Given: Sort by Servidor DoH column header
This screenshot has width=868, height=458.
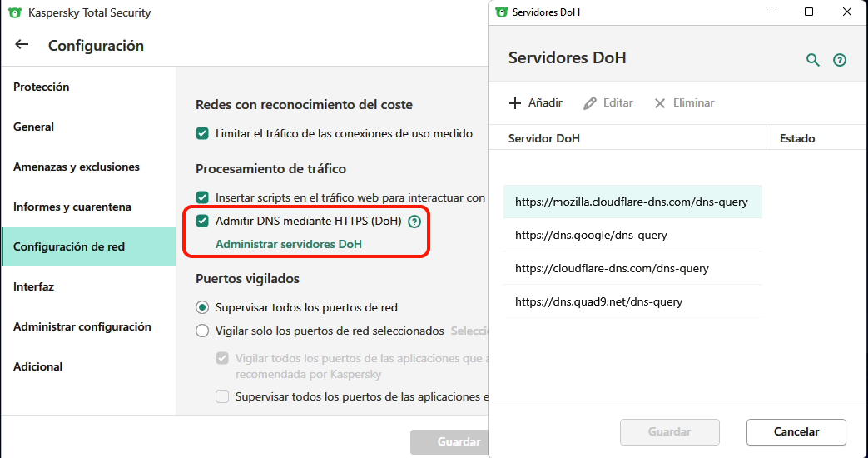Looking at the screenshot, I should pyautogui.click(x=627, y=138).
